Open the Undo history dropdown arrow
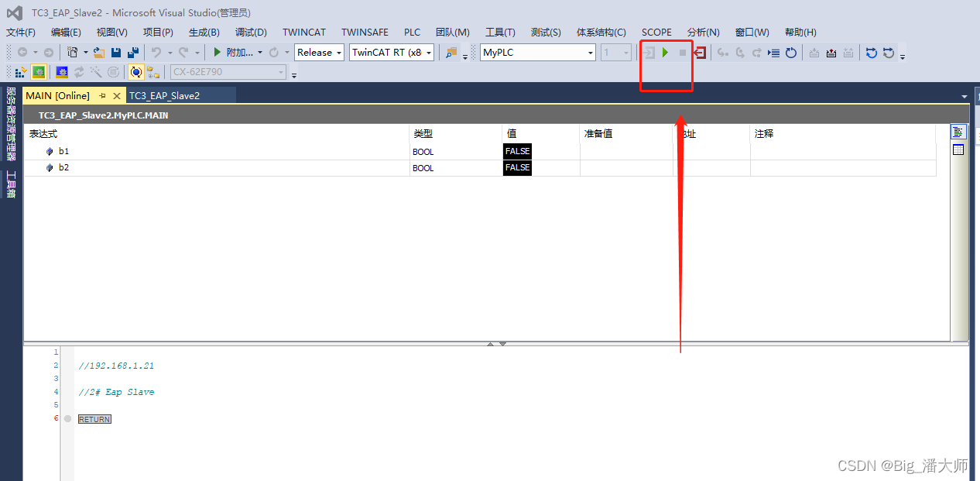Screen dimensions: 980x481 (170, 53)
